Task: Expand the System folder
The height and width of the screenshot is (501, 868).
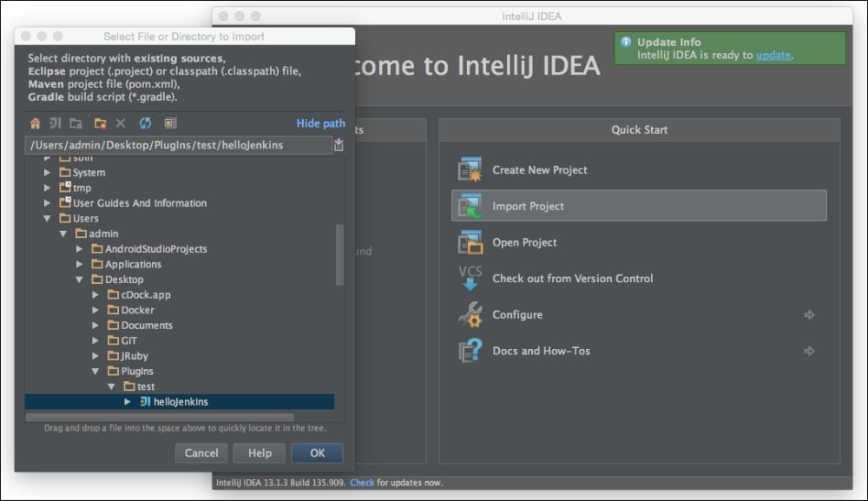Action: click(x=47, y=172)
